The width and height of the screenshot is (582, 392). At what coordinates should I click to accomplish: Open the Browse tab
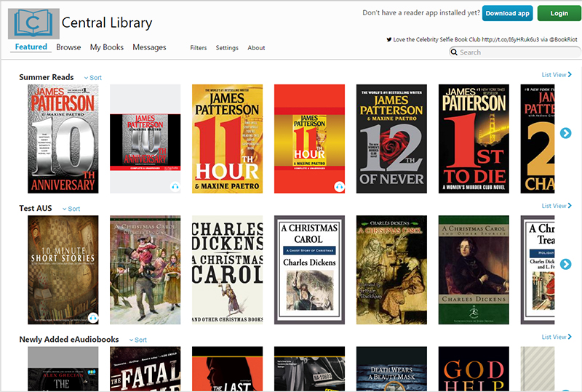pyautogui.click(x=68, y=47)
